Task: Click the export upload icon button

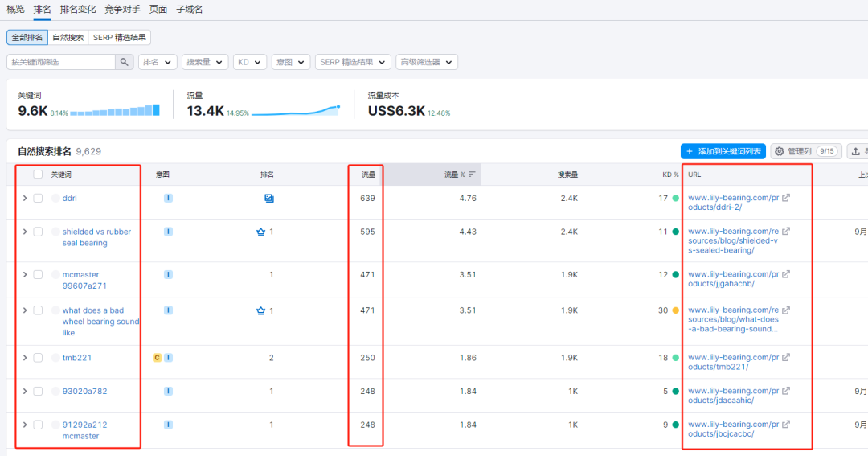Action: [857, 151]
